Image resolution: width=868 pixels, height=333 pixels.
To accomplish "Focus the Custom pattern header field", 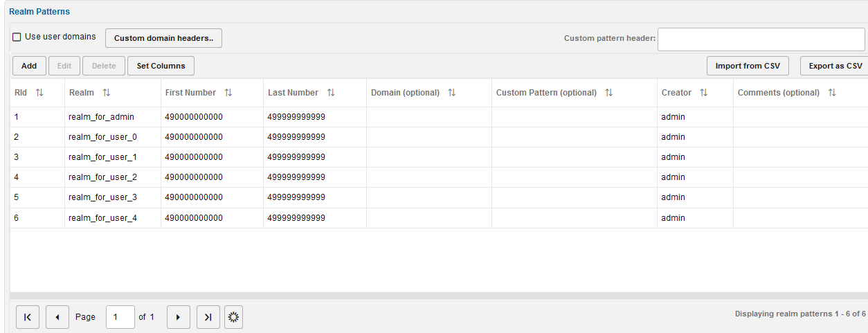I will [761, 39].
